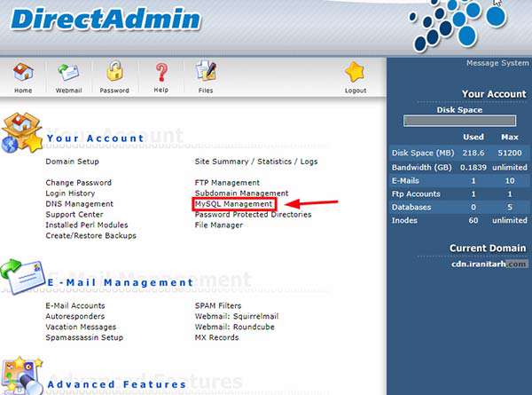Click the 51200 disk max value
The width and height of the screenshot is (532, 395).
point(510,153)
